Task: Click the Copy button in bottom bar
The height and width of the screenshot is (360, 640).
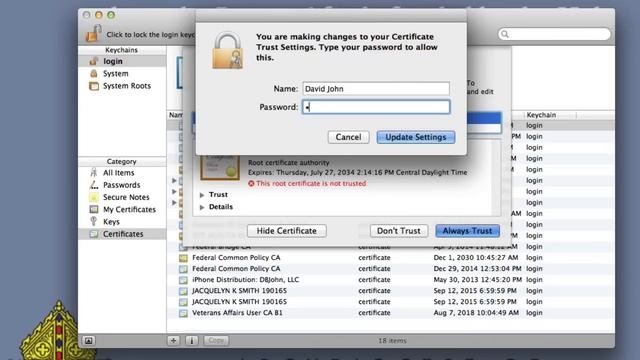Action: (x=216, y=340)
